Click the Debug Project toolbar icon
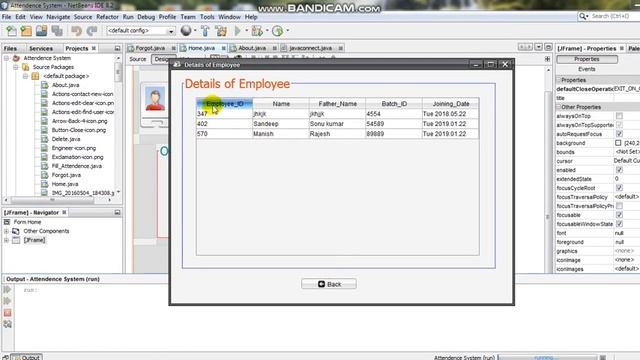This screenshot has width=640, height=360. 257,31
